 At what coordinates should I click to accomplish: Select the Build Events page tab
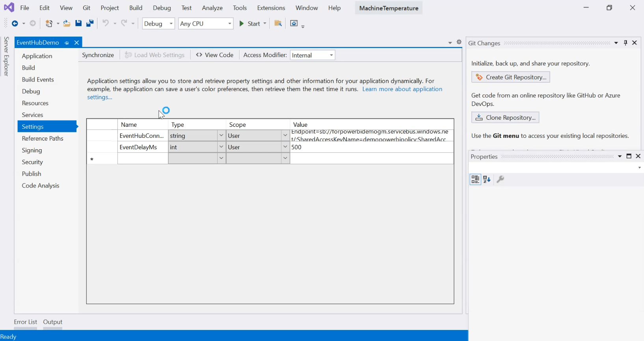[47, 80]
